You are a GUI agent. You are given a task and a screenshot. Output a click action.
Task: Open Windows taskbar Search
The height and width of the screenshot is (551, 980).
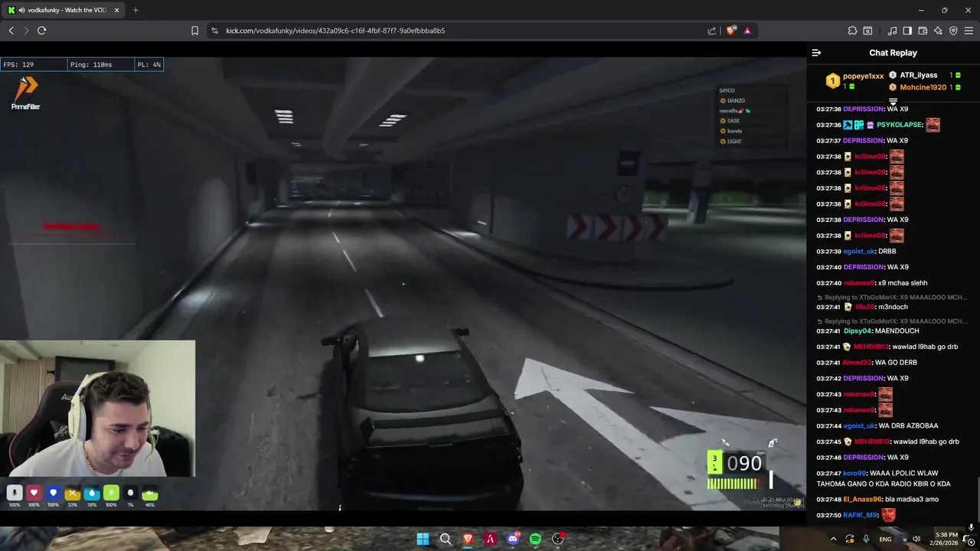pyautogui.click(x=446, y=539)
